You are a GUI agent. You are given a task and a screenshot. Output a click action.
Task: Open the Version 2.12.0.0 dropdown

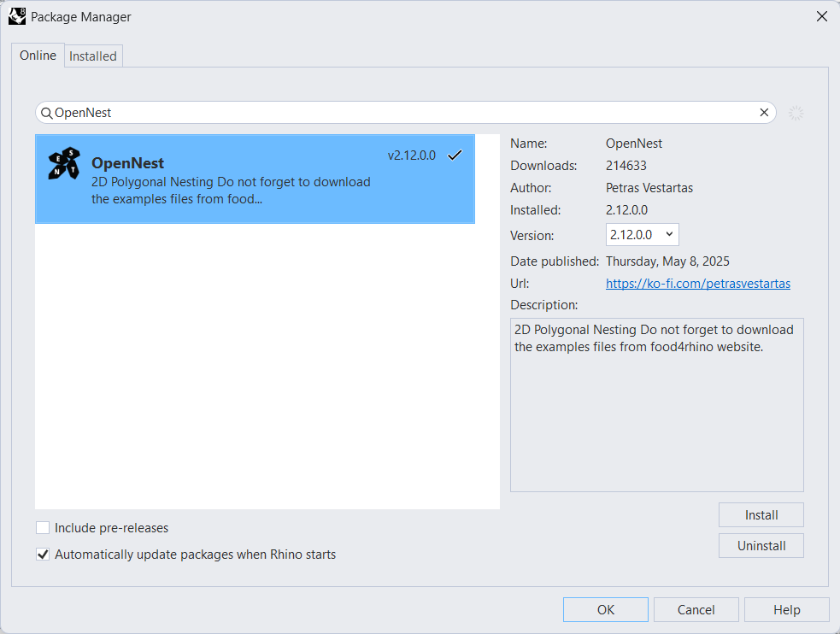coord(643,234)
